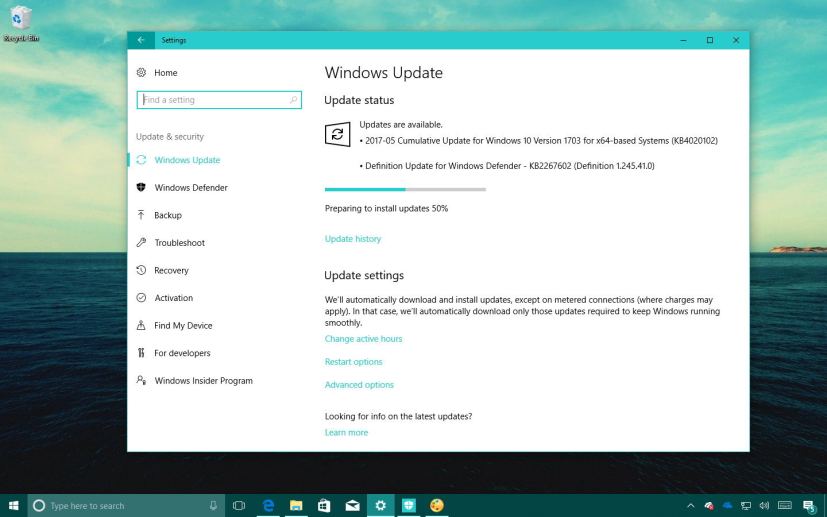
Task: Click the Home gear icon in sidebar
Action: click(141, 73)
